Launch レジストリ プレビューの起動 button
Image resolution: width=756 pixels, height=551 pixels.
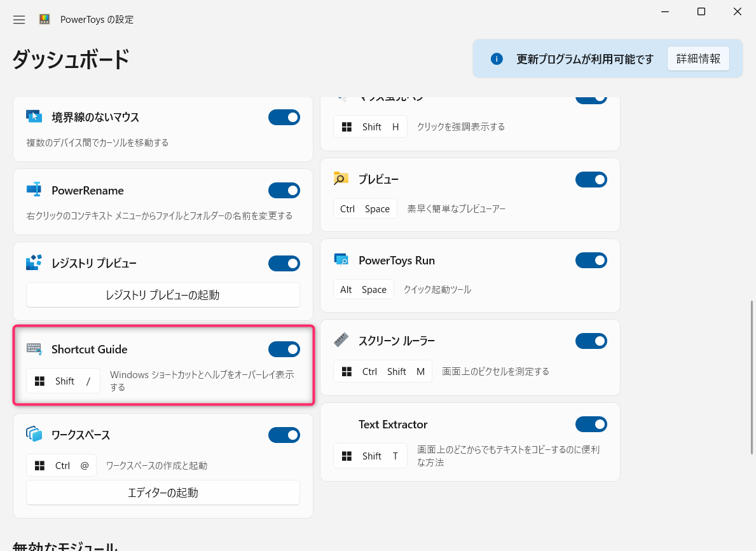point(163,295)
